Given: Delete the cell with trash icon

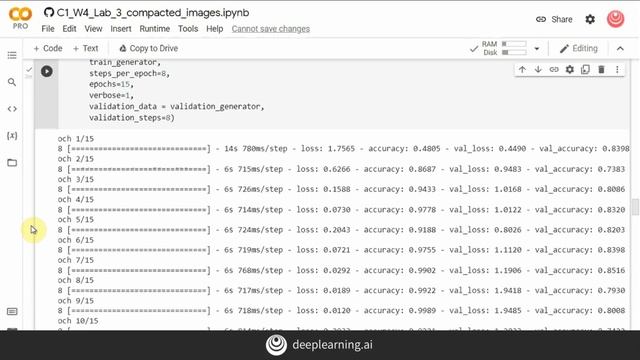Looking at the screenshot, I should click(x=601, y=69).
